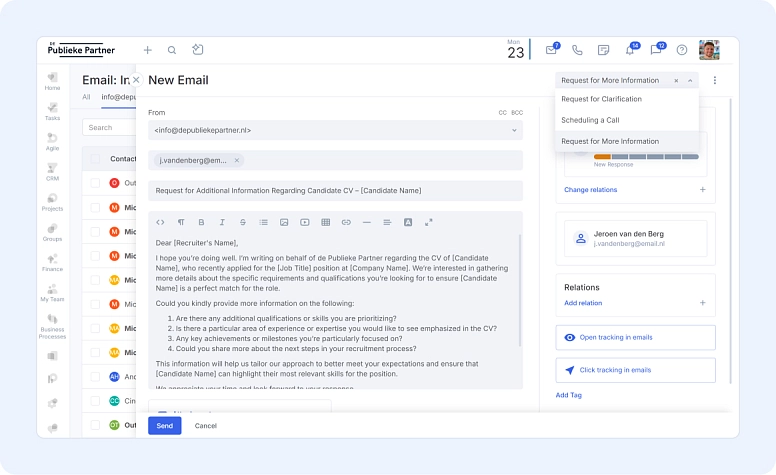Clear the selected email template

point(676,81)
